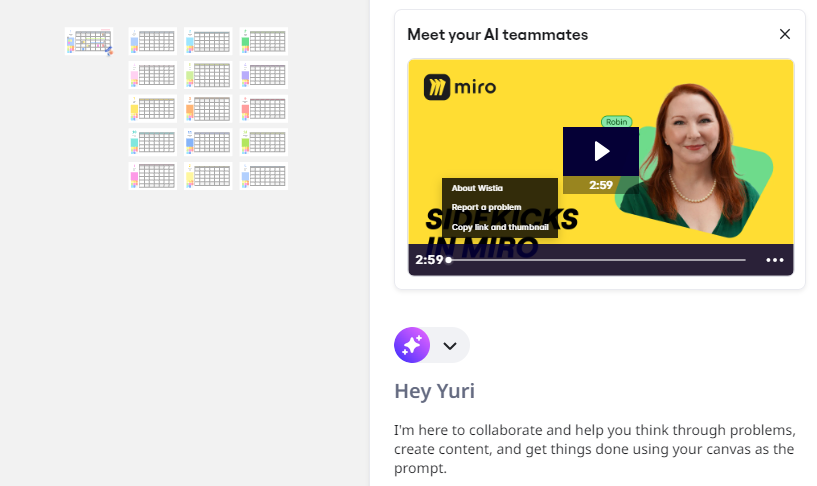Select the purple calendar frame
817x486 pixels.
click(264, 75)
